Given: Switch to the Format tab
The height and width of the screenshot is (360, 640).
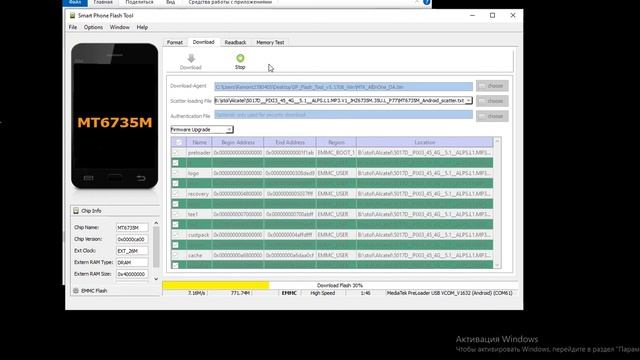Looking at the screenshot, I should (x=175, y=42).
